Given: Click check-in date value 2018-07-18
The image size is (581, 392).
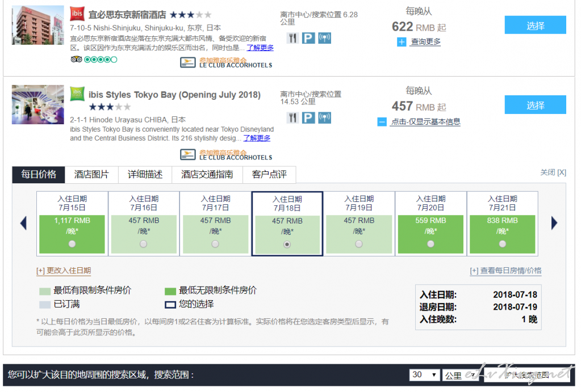Looking at the screenshot, I should click(x=515, y=294).
